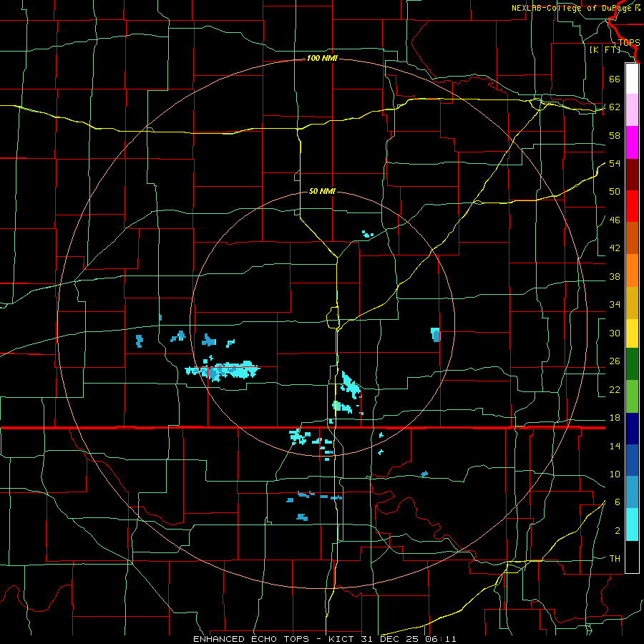The height and width of the screenshot is (644, 644).
Task: Click the yellow legend swatch
Action: (x=632, y=333)
